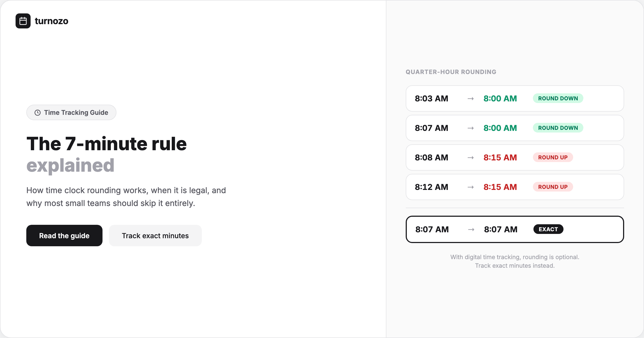Select the highlighted 8:07 AM exact-time card

[x=515, y=229]
